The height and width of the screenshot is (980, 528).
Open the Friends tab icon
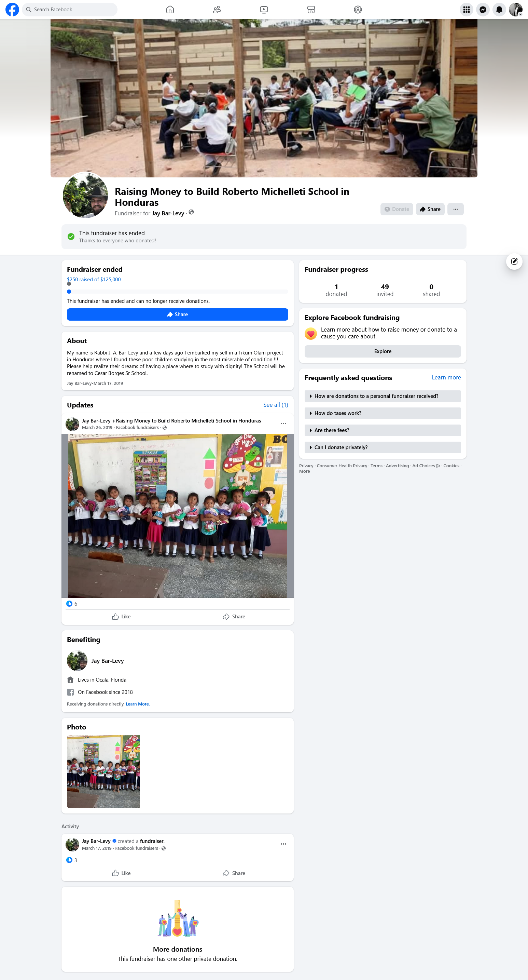pos(217,10)
